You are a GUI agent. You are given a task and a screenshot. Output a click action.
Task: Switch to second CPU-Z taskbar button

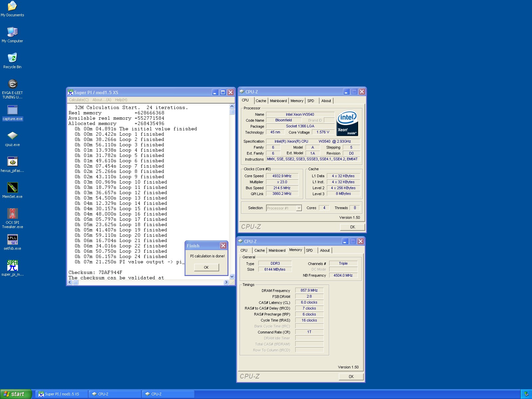click(x=168, y=394)
